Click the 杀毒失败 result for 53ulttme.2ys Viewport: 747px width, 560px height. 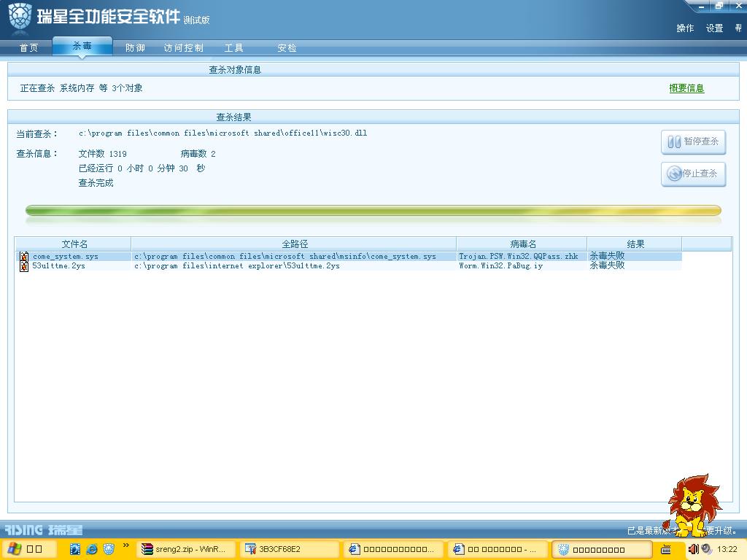coord(607,265)
